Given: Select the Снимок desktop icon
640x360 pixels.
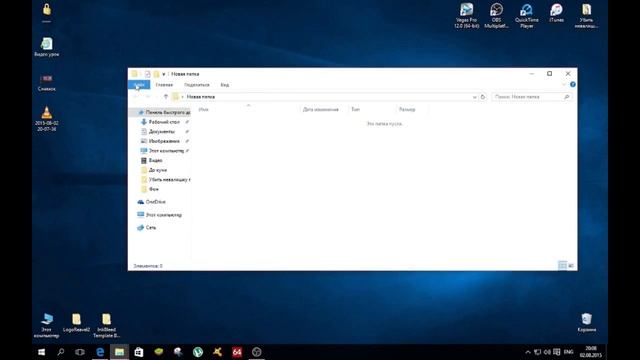Looking at the screenshot, I should pos(47,82).
